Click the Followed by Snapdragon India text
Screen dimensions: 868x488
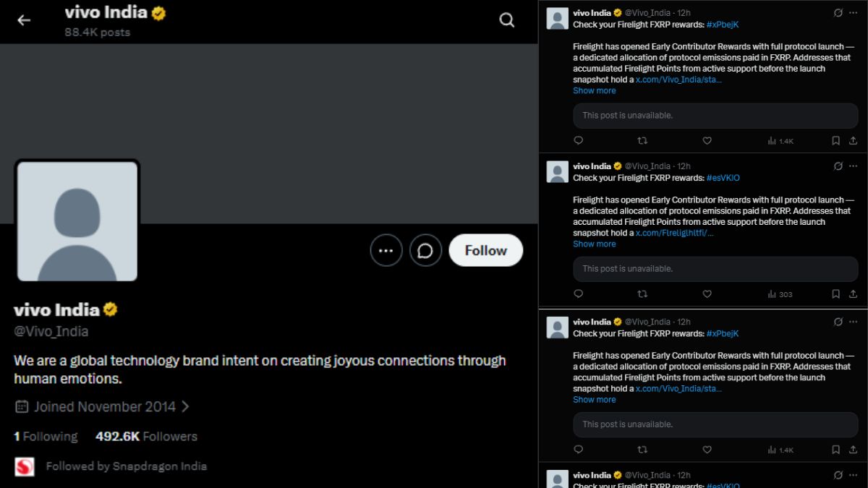(127, 466)
